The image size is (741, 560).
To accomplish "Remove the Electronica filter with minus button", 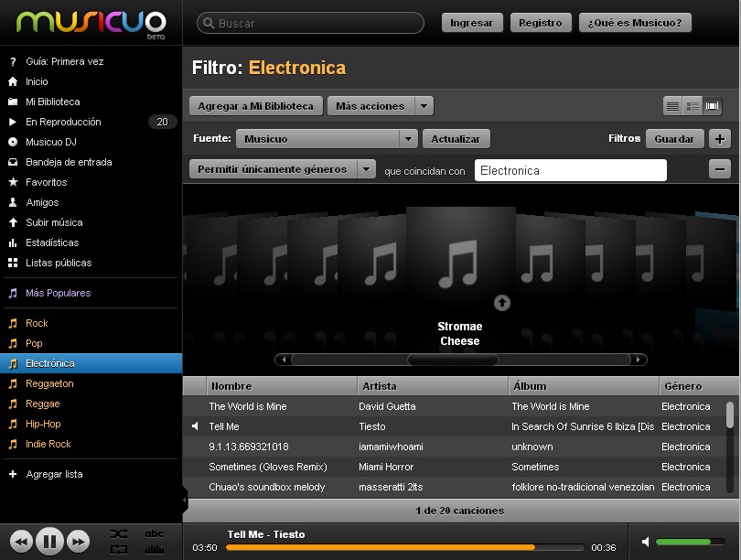I will [x=720, y=169].
